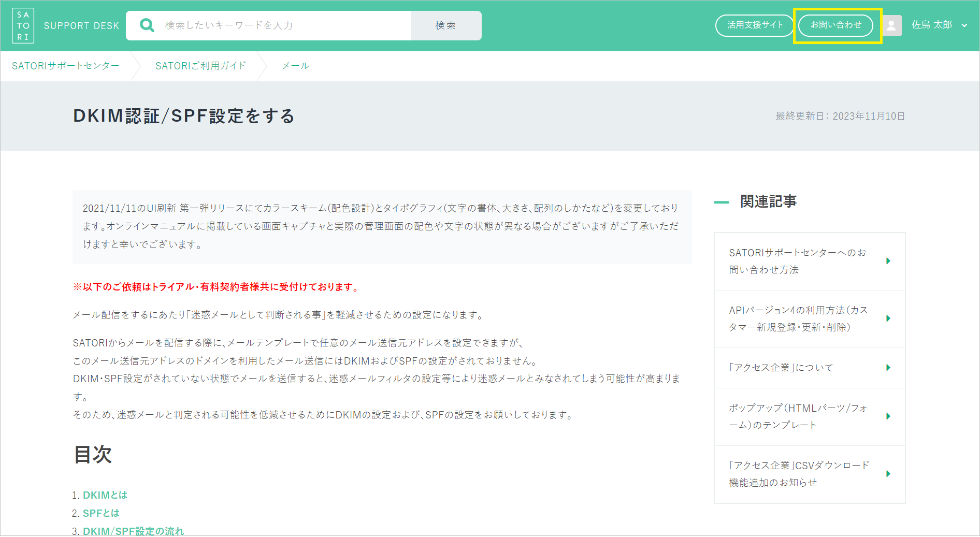The image size is (980, 537).
Task: Click arrow beside ポップアップ template article
Action: (888, 416)
